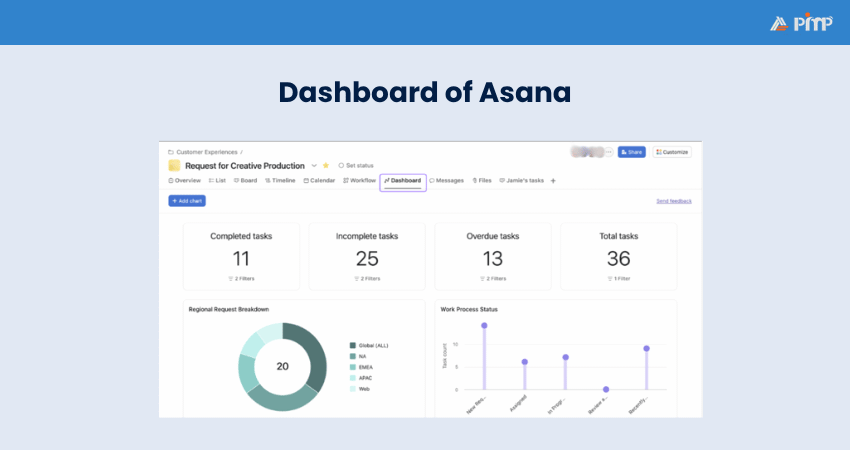Click the New Req... lollipop data point

click(x=484, y=326)
